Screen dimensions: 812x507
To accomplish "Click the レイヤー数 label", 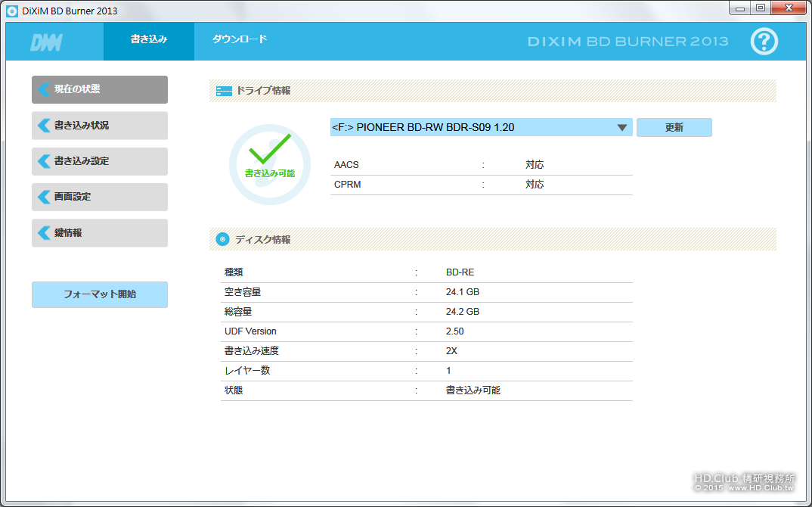I will click(x=247, y=371).
